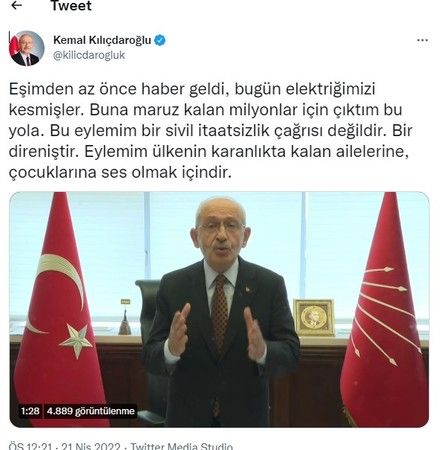Open the Kemal Kılıçdaroğlu display name
Viewport: 440px width, 450px height.
pos(102,40)
